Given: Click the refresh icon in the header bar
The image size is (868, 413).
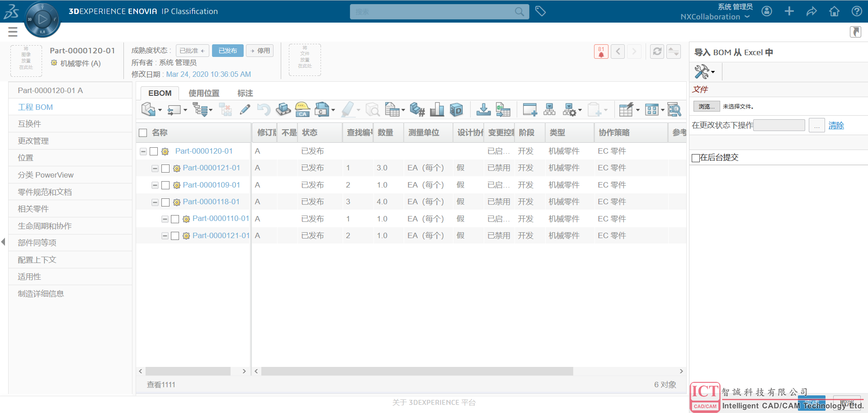Looking at the screenshot, I should pos(657,52).
